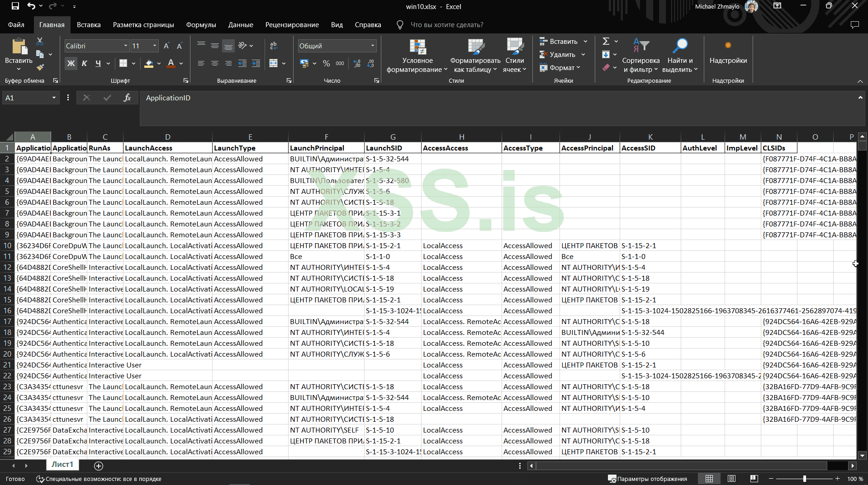The width and height of the screenshot is (868, 485).
Task: Click the Find and Select magnifier icon
Action: pyautogui.click(x=680, y=46)
